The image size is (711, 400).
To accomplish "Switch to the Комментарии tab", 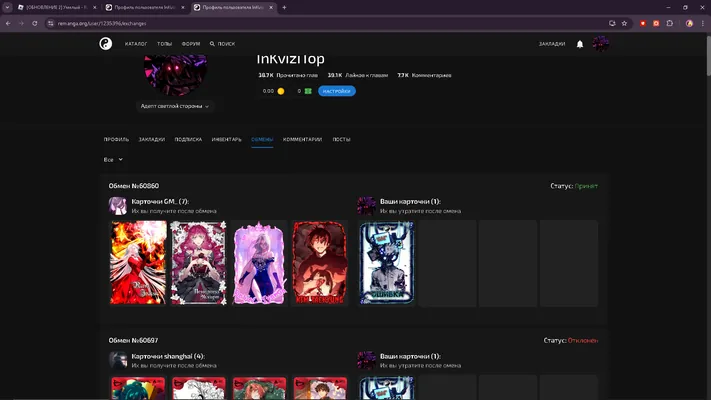I will [302, 140].
